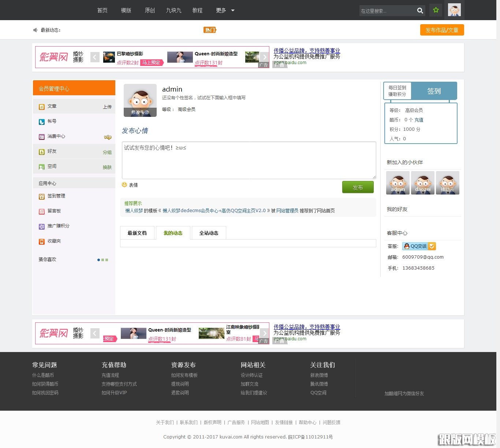
Task: Open the 收藏夹 sidebar item
Action: tap(54, 241)
